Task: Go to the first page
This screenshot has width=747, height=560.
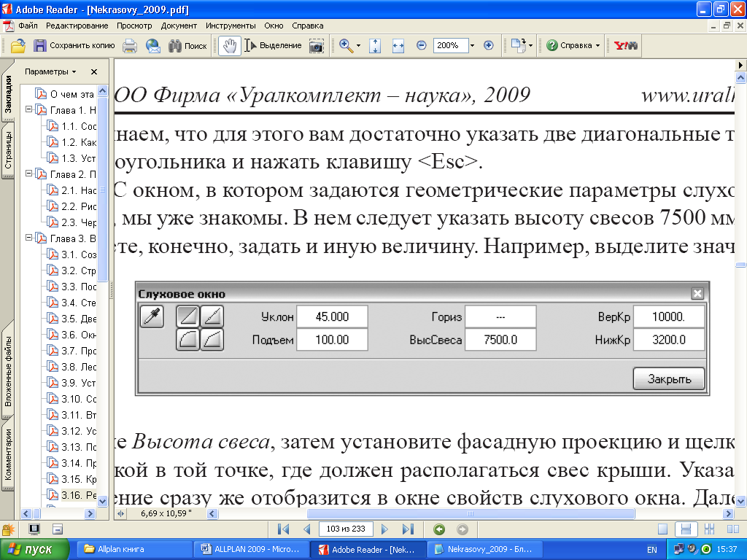Action: coord(284,529)
